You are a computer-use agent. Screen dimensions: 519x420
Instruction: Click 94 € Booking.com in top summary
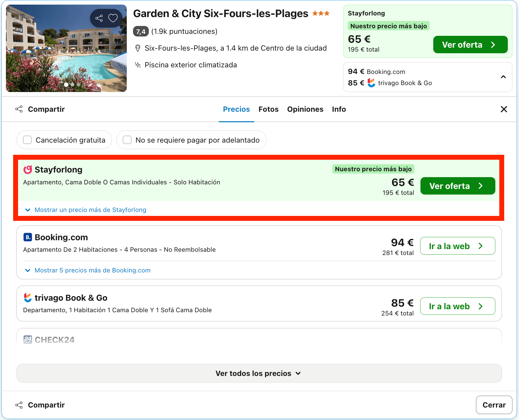376,72
